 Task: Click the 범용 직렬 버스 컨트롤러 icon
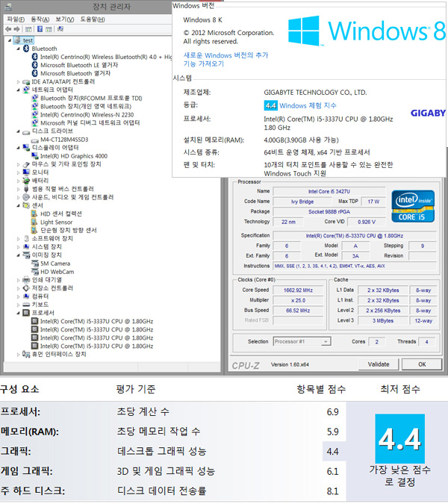pos(26,189)
